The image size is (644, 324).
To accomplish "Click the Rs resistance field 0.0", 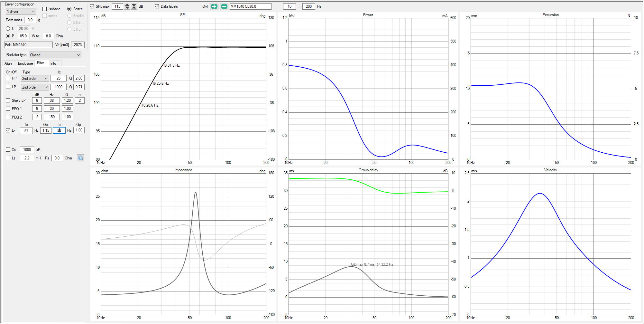I will [57, 158].
